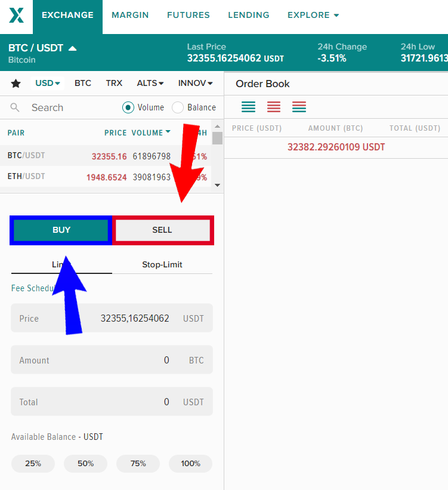This screenshot has height=490, width=448.
Task: Click Available Balance - USDT label
Action: point(57,436)
